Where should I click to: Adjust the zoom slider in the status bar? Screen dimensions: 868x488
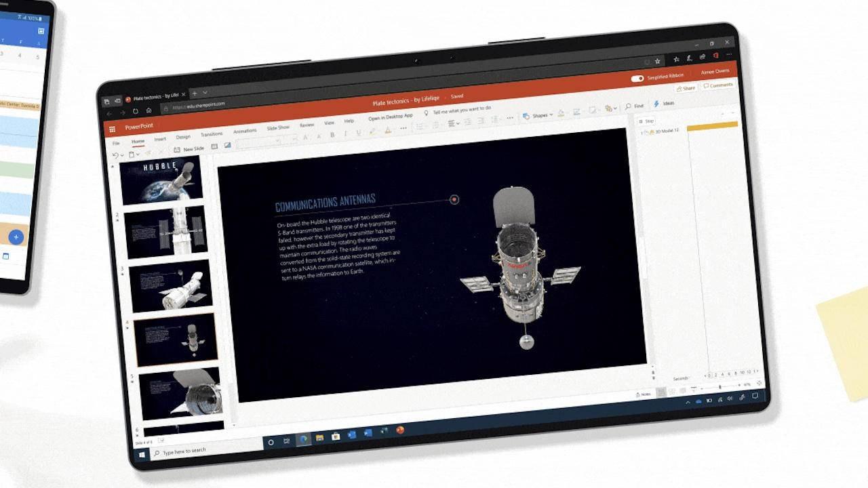(720, 387)
